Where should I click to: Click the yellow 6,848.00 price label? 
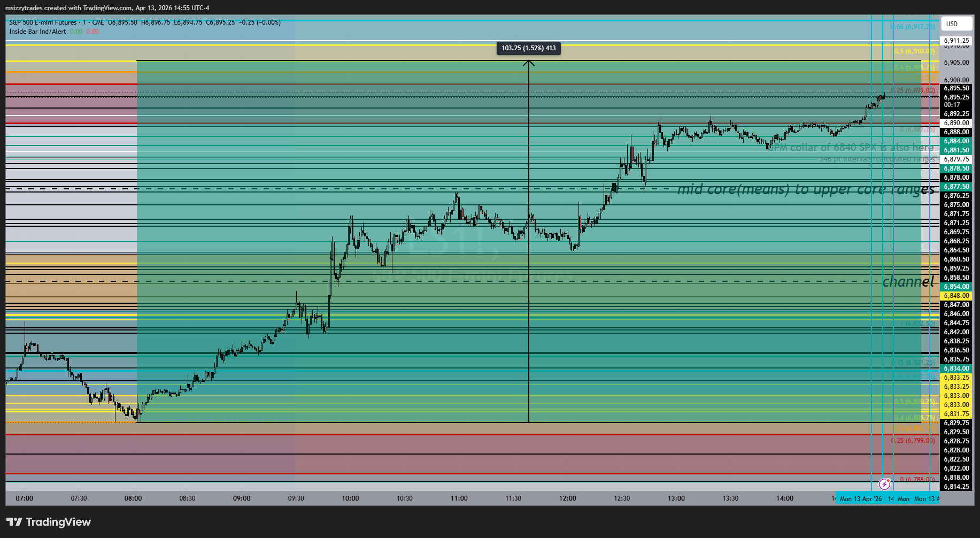[956, 296]
